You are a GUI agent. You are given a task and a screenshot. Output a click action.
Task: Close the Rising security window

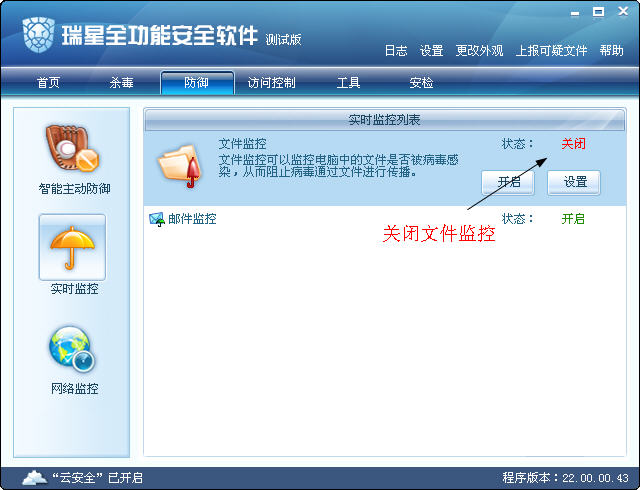623,11
